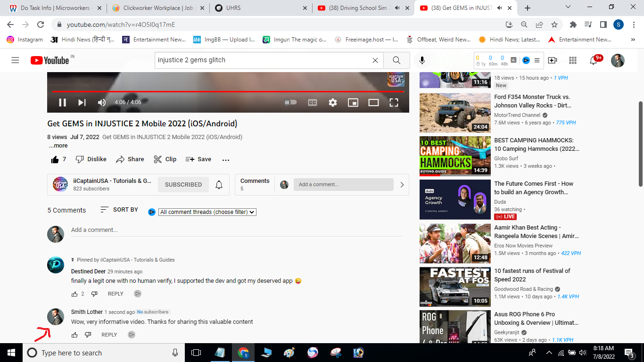Open Chrome on the taskbar
The width and height of the screenshot is (644, 362).
click(243, 353)
